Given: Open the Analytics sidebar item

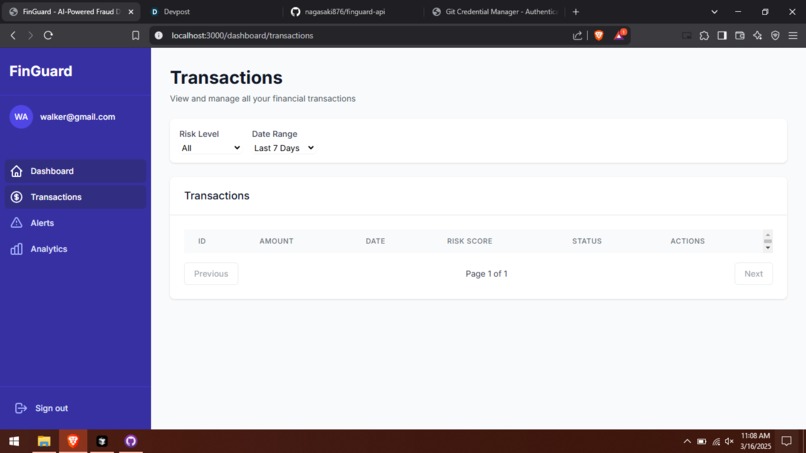Looking at the screenshot, I should [x=76, y=249].
